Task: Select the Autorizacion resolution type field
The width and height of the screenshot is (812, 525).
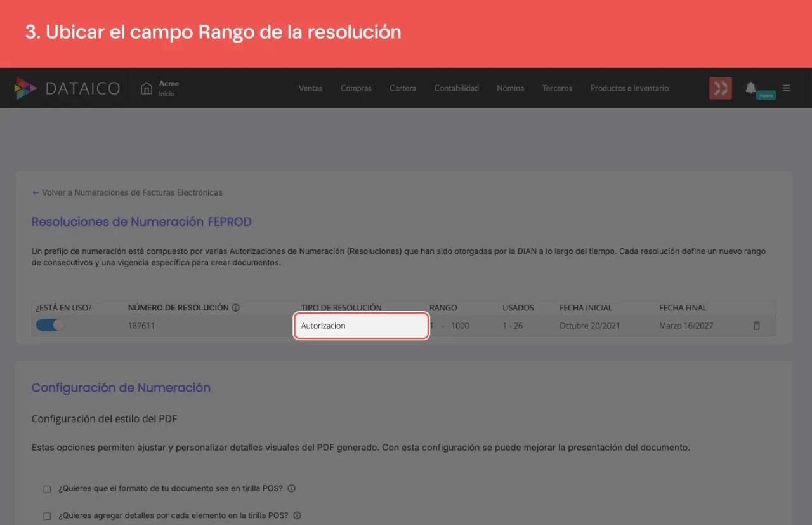Action: [x=362, y=326]
